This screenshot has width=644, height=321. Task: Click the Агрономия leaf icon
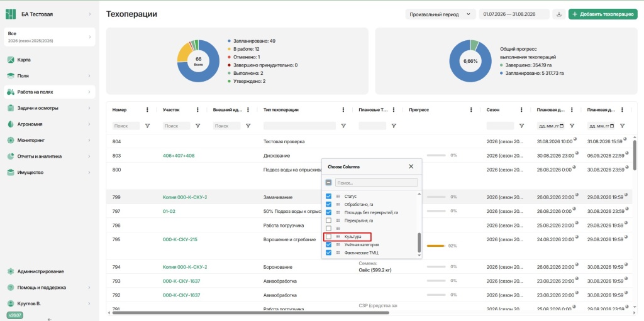point(11,124)
